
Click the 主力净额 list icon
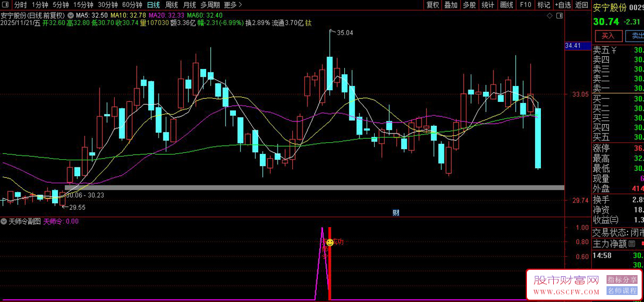632,243
